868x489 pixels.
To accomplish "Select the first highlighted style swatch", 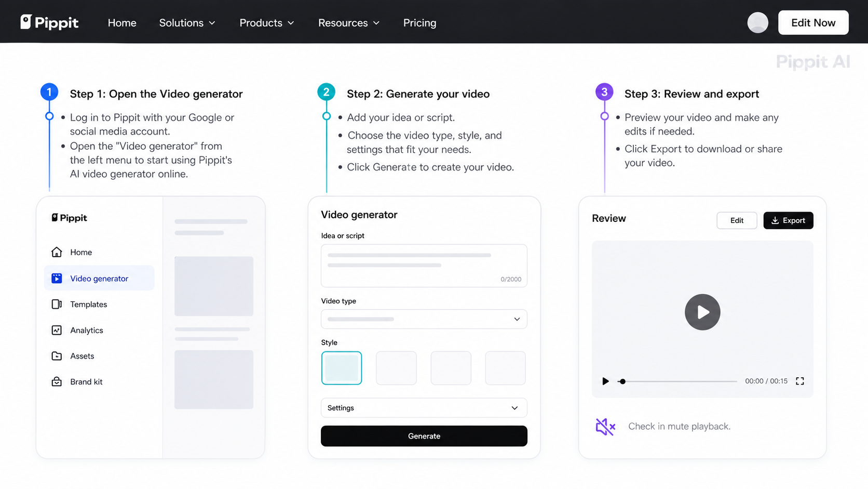I will coord(342,368).
